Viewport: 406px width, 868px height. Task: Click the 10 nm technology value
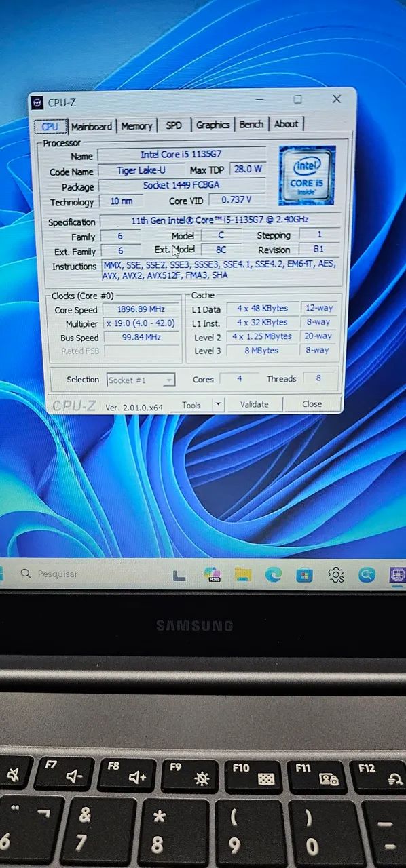122,201
